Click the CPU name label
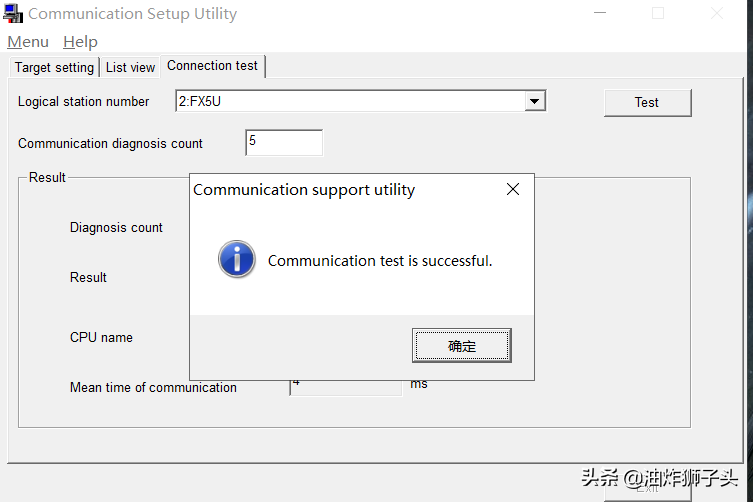 tap(101, 337)
